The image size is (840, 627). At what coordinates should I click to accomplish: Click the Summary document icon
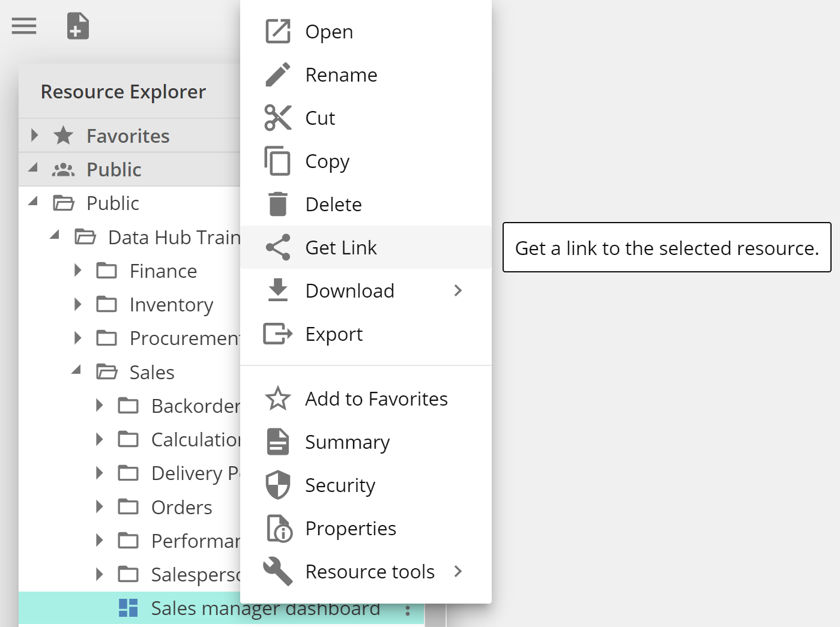pyautogui.click(x=278, y=442)
